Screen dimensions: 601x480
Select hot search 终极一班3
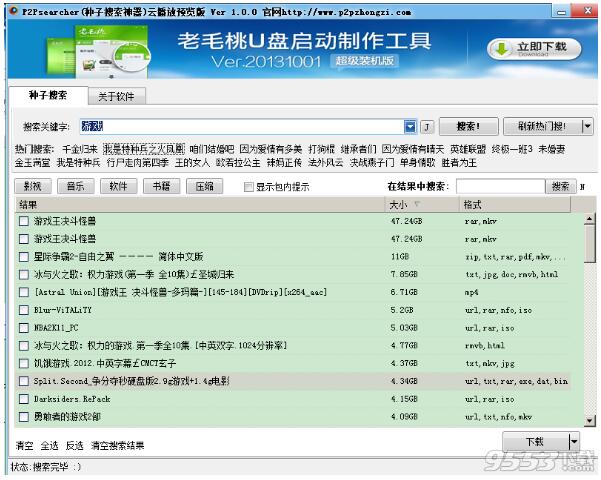[x=512, y=149]
